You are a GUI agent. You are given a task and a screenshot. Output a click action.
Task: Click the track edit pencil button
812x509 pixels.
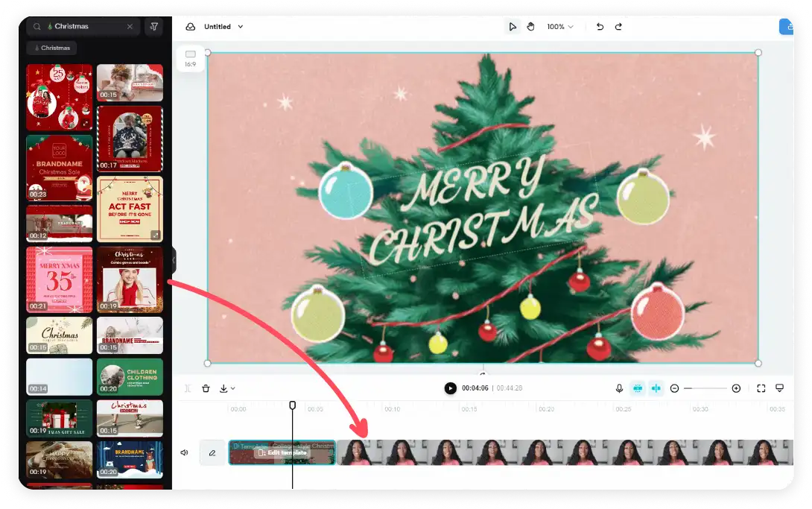212,452
